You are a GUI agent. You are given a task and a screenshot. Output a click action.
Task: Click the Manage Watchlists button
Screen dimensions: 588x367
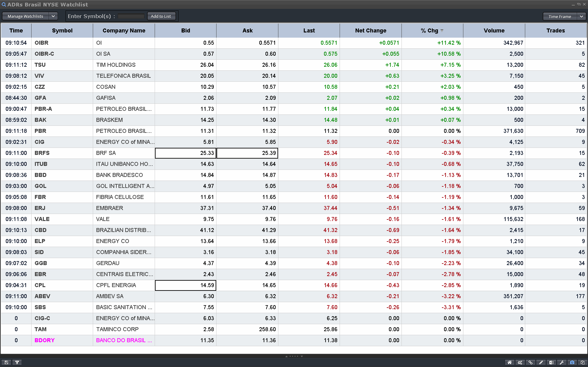(25, 16)
